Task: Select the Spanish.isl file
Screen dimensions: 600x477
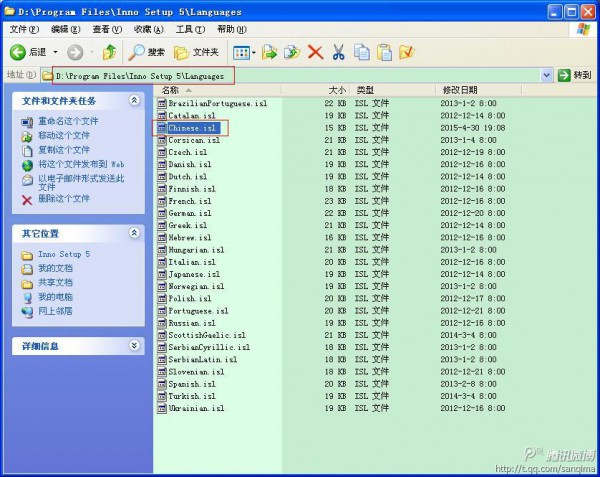Action: point(192,384)
